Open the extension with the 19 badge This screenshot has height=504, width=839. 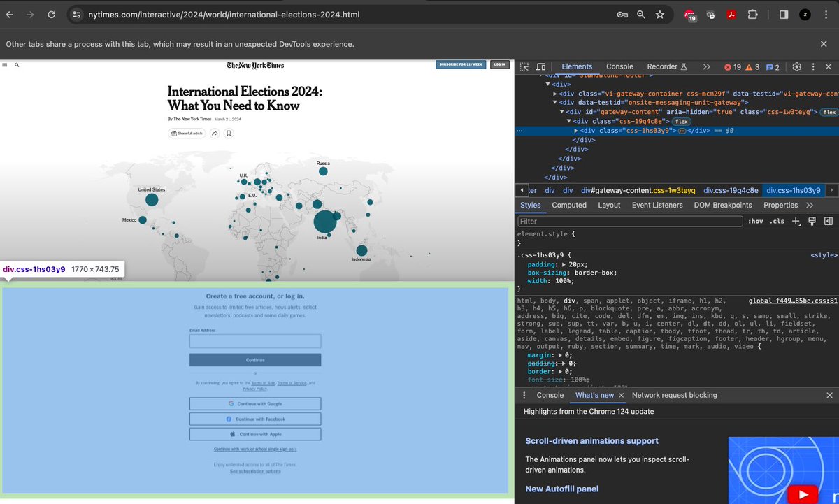tap(689, 15)
